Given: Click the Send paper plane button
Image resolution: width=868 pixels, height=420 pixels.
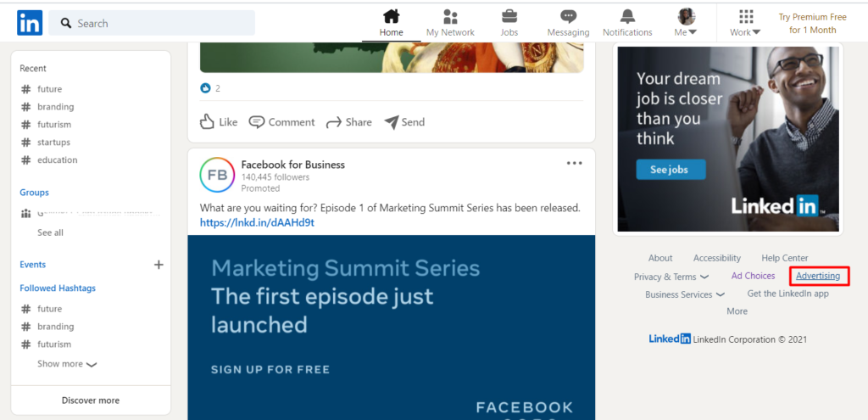Looking at the screenshot, I should (x=404, y=122).
